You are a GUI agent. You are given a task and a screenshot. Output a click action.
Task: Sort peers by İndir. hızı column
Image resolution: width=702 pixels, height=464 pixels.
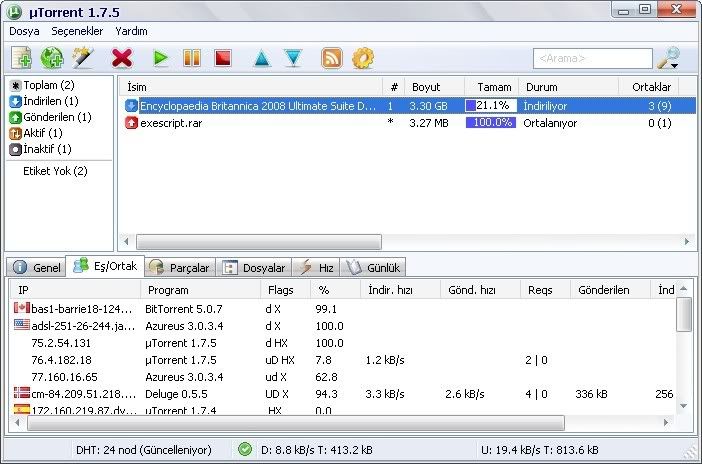(400, 290)
